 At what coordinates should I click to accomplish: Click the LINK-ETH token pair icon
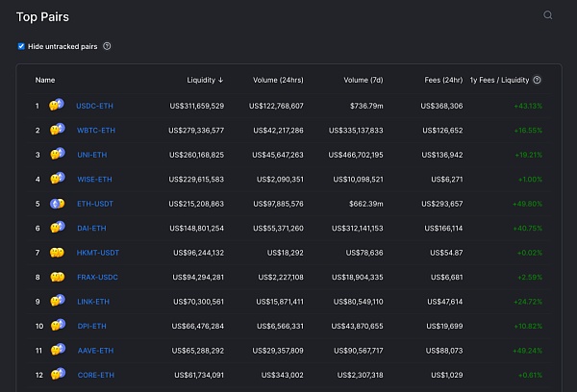pyautogui.click(x=58, y=302)
